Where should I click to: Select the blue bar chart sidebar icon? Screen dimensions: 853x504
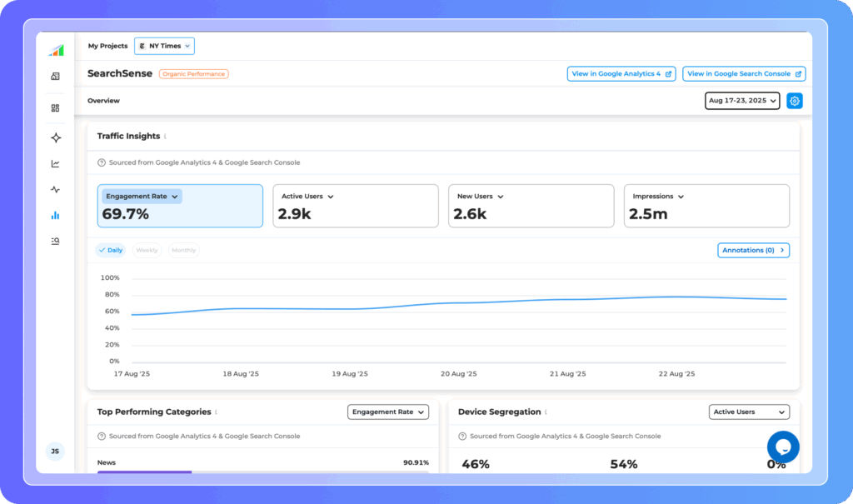pyautogui.click(x=55, y=216)
